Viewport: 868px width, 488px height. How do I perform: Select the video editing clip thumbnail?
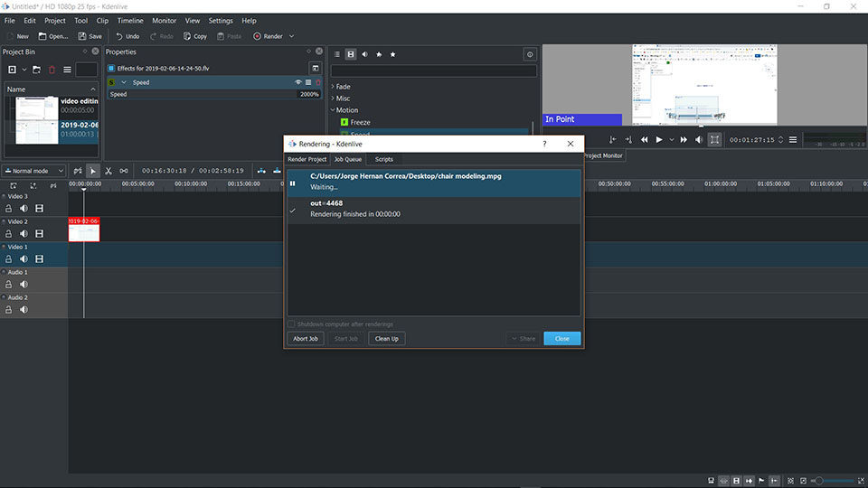click(36, 108)
